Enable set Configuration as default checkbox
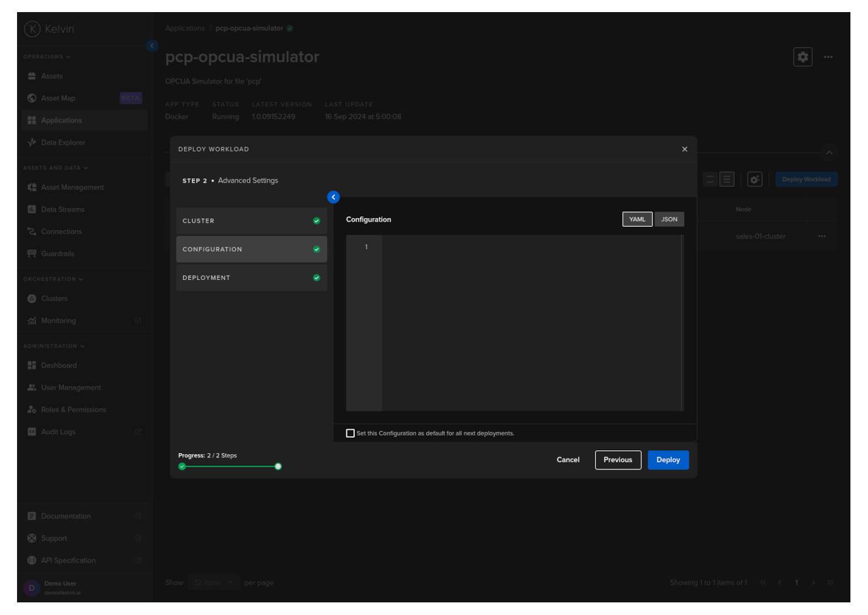 point(350,433)
